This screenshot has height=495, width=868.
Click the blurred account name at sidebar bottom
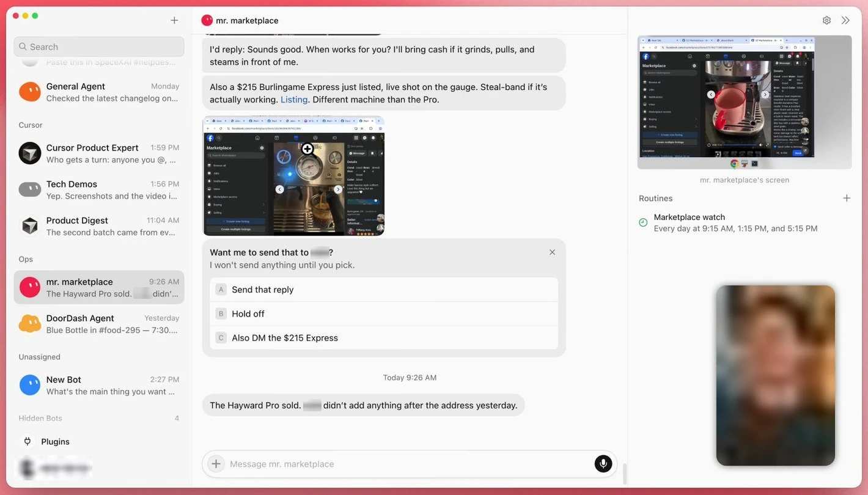coord(55,469)
